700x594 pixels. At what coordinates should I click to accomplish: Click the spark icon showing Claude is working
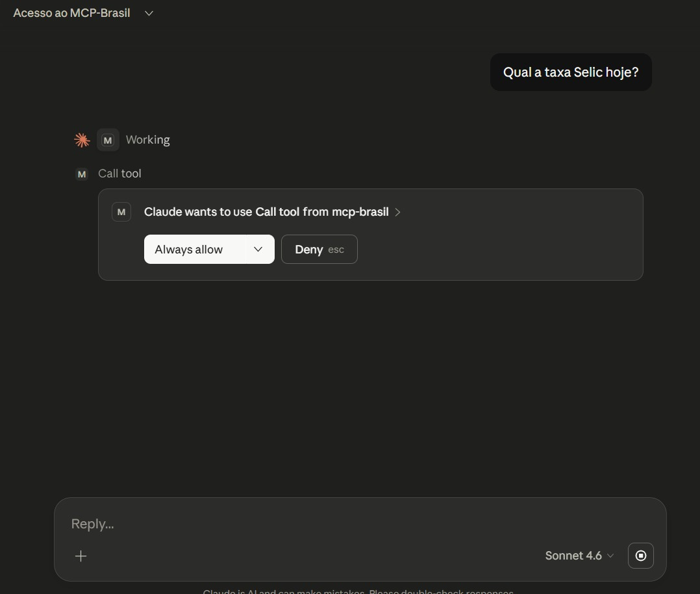point(81,139)
